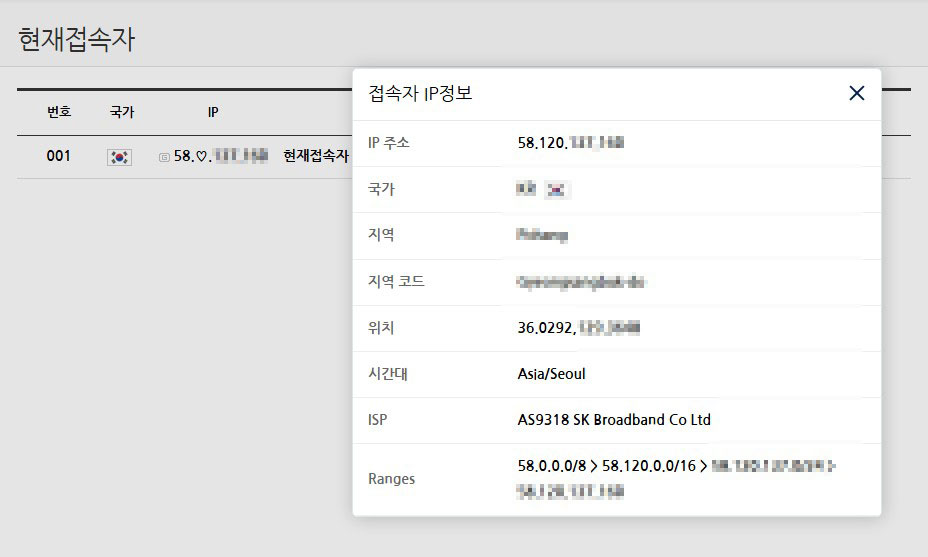Click the flag icon in the popup 국가 row
Screen dimensions: 928x557
point(555,189)
